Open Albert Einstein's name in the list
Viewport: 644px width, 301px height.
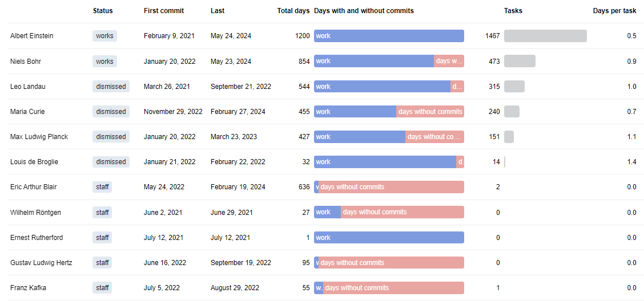click(32, 36)
